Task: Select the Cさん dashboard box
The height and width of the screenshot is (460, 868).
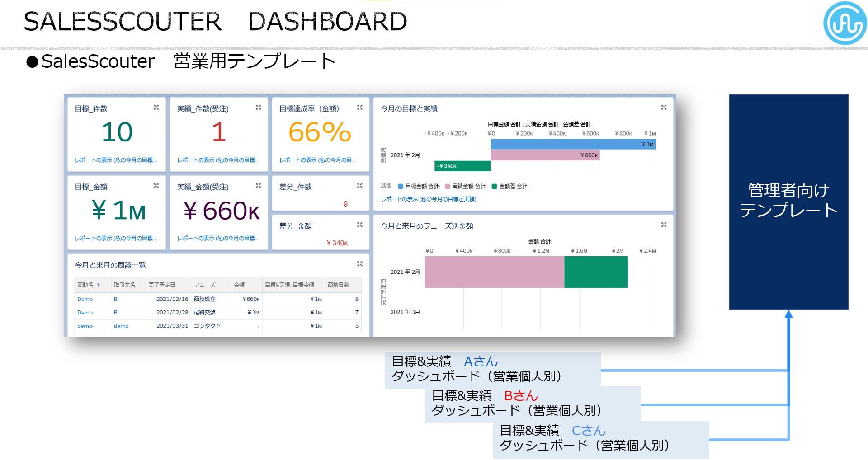Action: pos(601,439)
